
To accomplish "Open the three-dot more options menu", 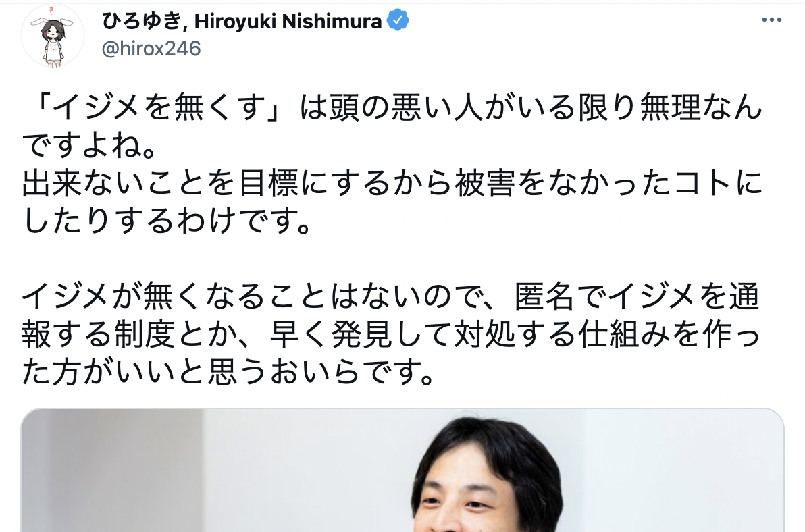I will pyautogui.click(x=771, y=20).
